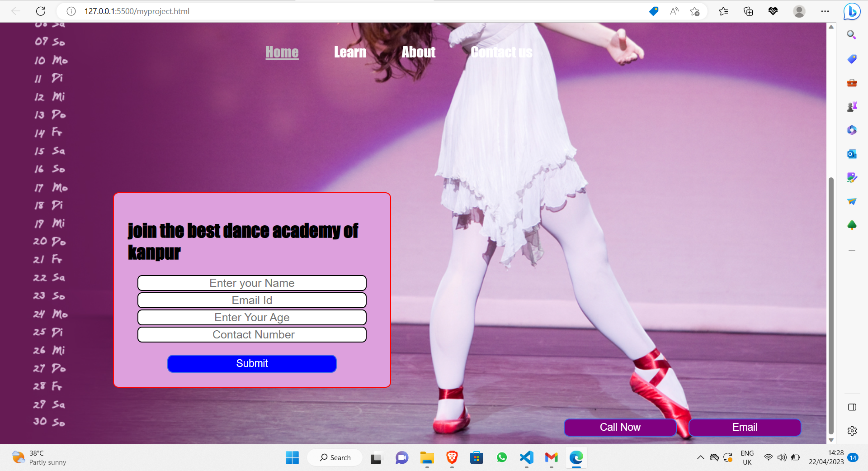868x471 pixels.
Task: Open the shopping price tag icon in address bar
Action: tap(654, 11)
